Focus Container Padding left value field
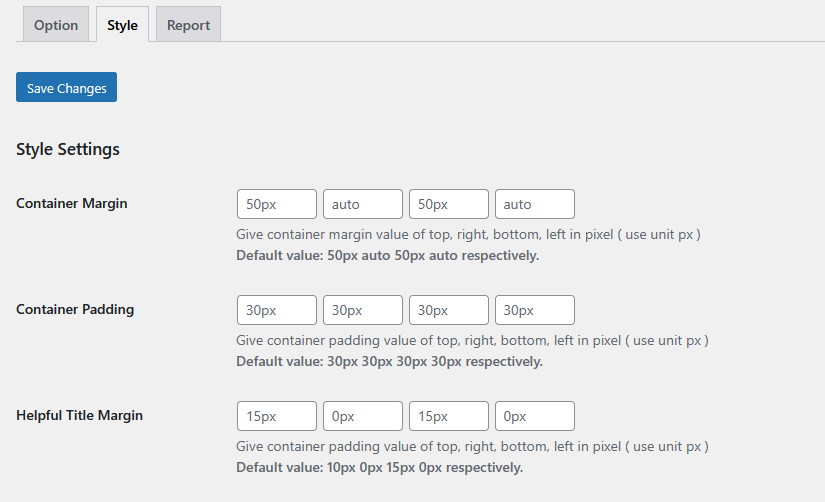Screen dimensions: 825x502 coord(535,310)
